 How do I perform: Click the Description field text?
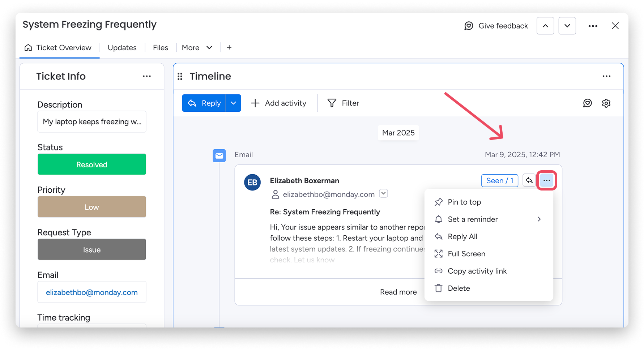pos(92,122)
